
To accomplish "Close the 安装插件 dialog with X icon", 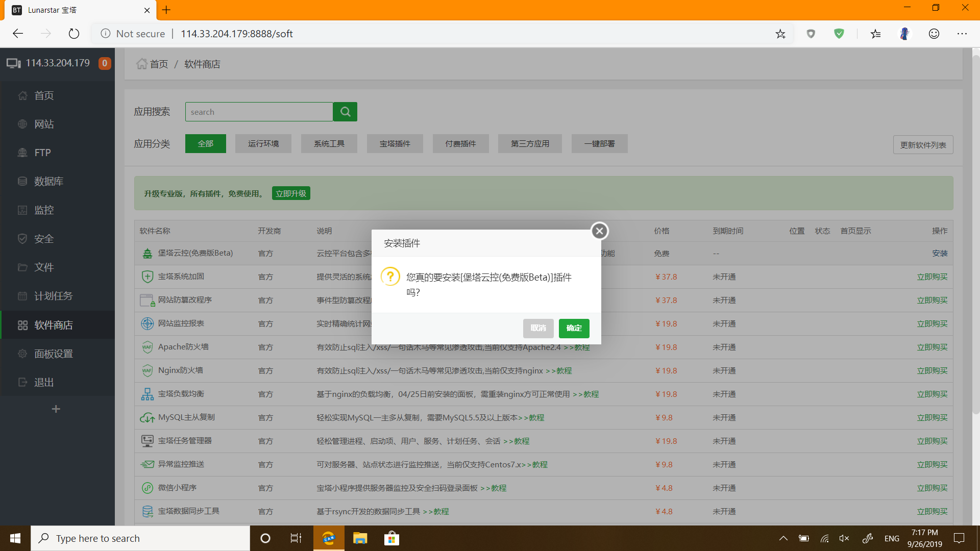I will pos(600,231).
